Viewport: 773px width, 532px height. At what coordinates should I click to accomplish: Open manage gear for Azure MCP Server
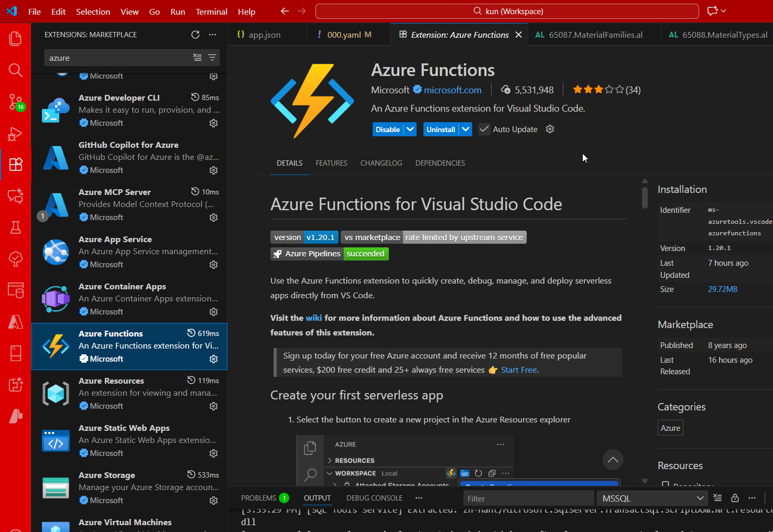pos(213,218)
